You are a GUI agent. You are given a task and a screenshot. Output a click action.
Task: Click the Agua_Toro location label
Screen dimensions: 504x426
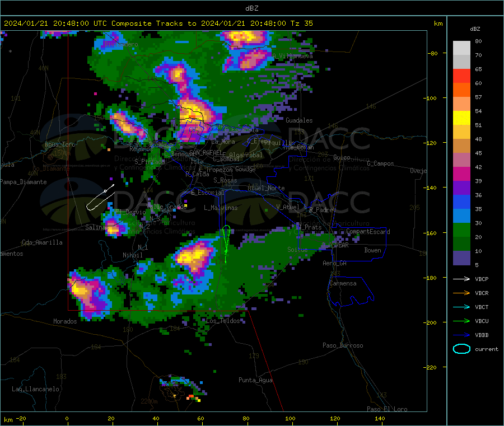pos(60,144)
